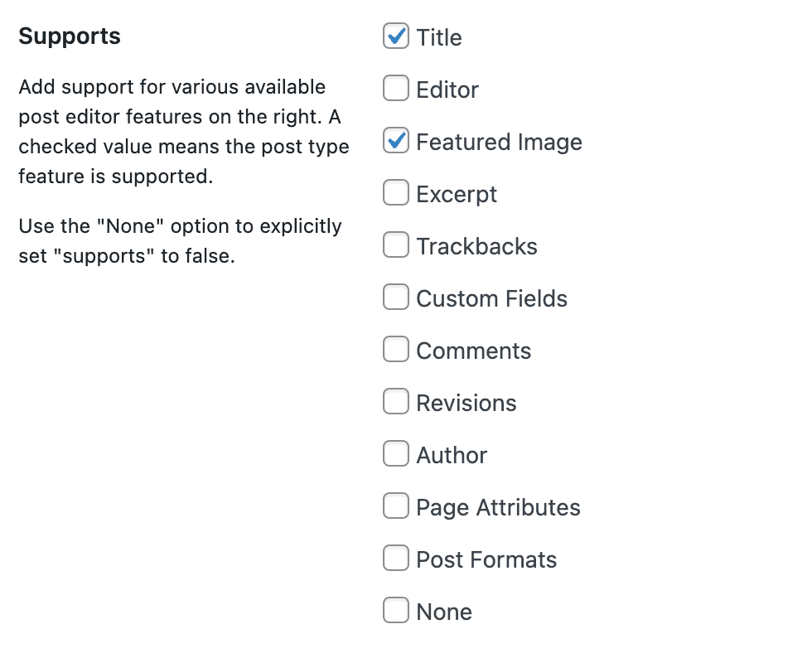812x658 pixels.
Task: Tick the Trackbacks checkbox
Action: tap(396, 245)
